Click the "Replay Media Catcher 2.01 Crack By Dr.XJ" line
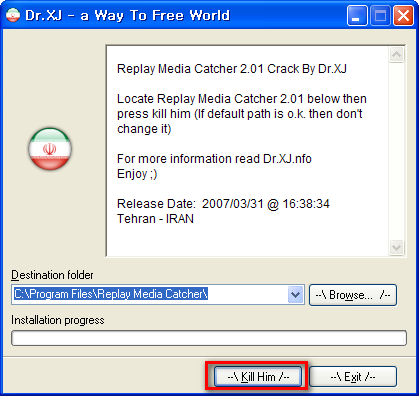This screenshot has height=396, width=419. [232, 69]
